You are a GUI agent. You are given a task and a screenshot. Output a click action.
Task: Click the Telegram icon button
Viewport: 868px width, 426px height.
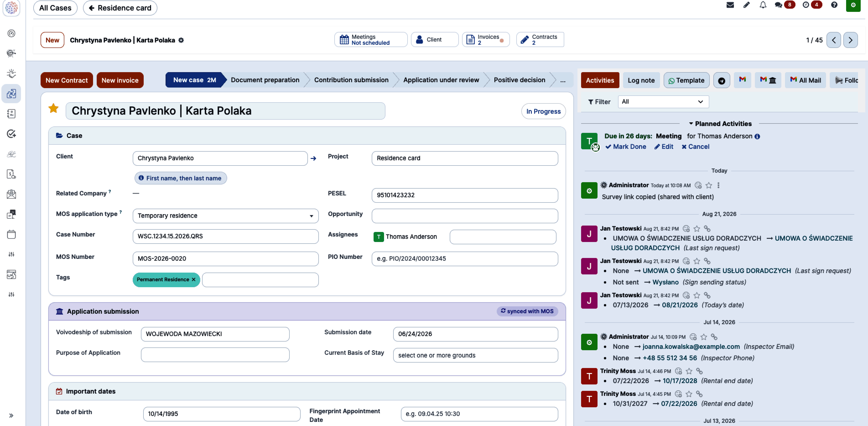[x=721, y=80]
